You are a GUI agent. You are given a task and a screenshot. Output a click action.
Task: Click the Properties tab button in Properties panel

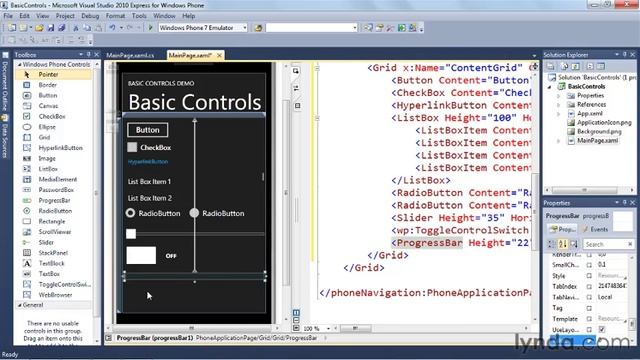coord(562,229)
